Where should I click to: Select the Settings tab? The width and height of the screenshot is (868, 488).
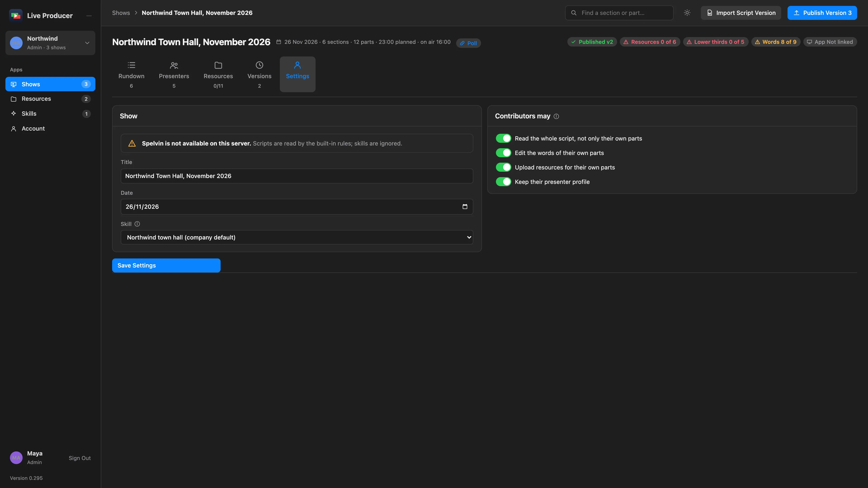(297, 74)
